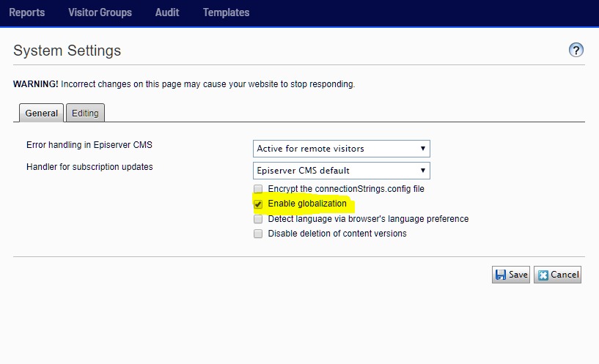Enable Encrypt the connectionStrings.config file checkbox
This screenshot has width=599, height=364.
(x=258, y=189)
